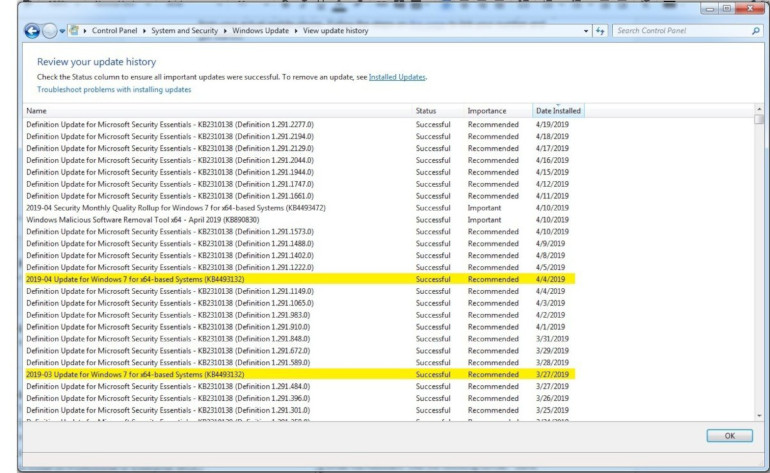Select View update history breadcrumb
The height and width of the screenshot is (473, 770).
pyautogui.click(x=335, y=30)
